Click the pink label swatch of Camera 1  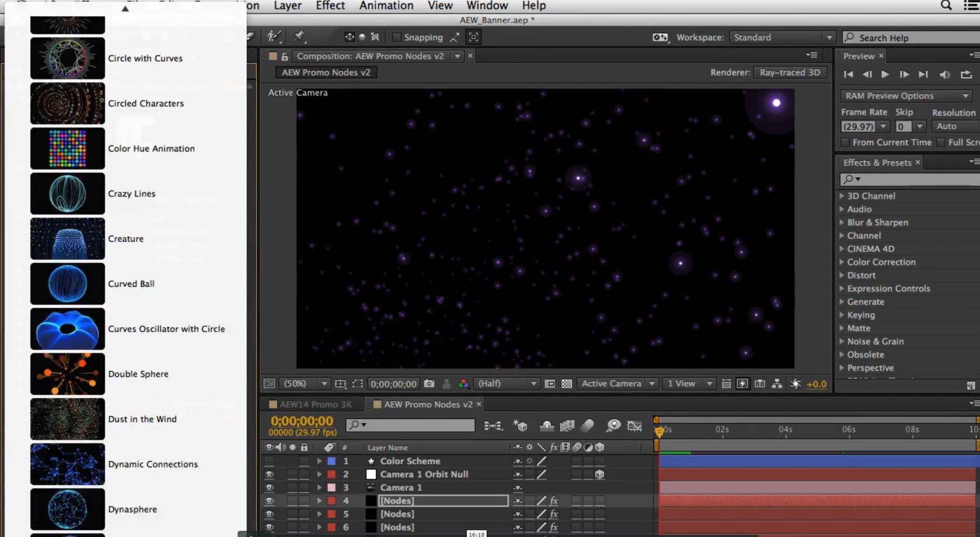click(x=332, y=487)
